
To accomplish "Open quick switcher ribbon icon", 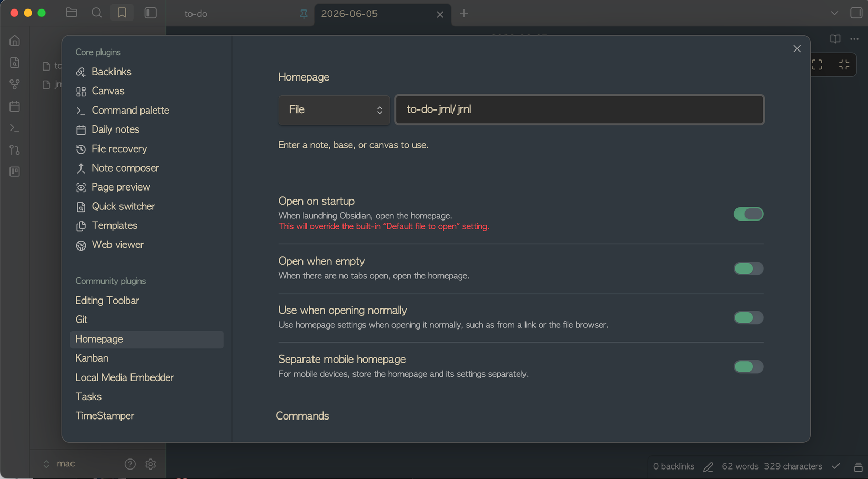I will (15, 63).
